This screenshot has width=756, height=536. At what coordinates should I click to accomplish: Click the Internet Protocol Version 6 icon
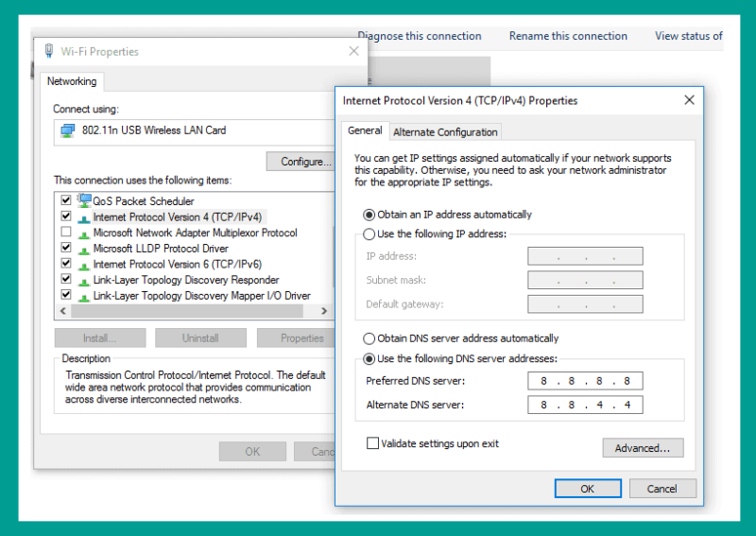click(84, 266)
